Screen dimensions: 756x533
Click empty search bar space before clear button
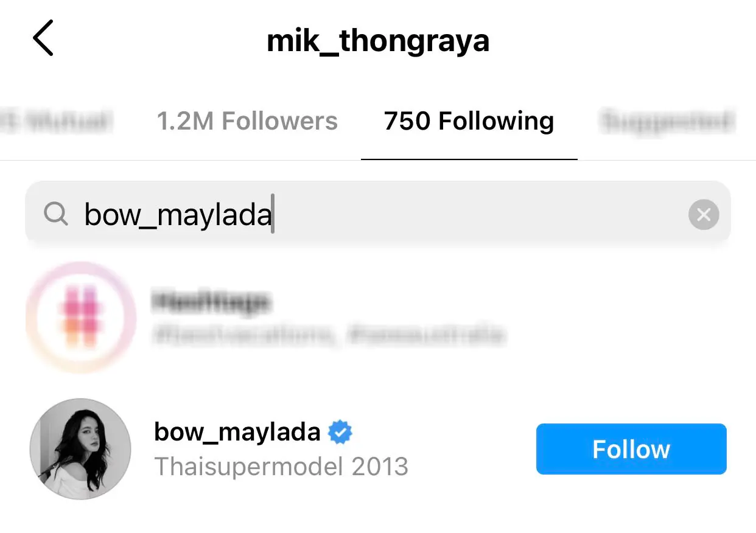tap(481, 214)
